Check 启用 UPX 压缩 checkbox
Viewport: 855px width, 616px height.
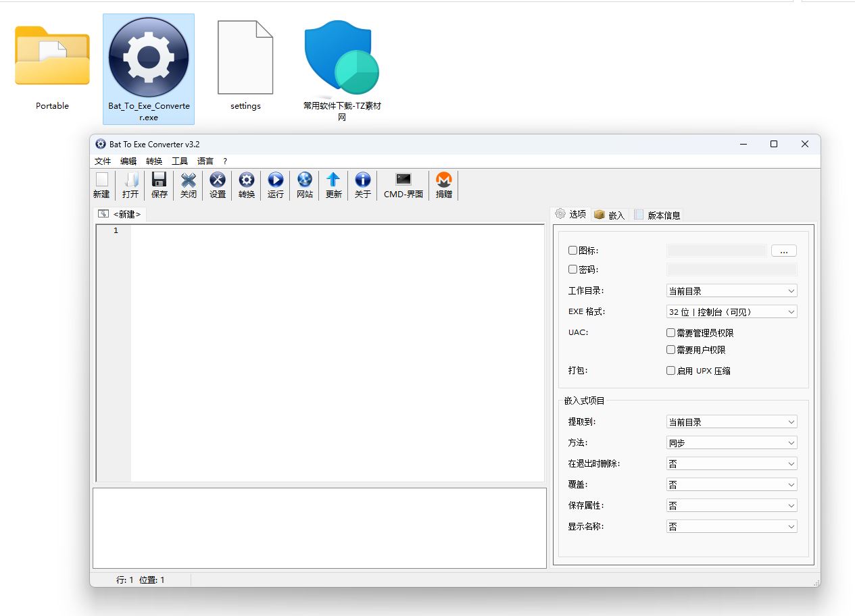coord(671,371)
